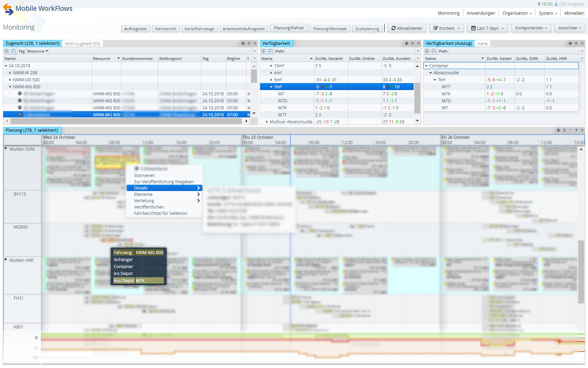The width and height of the screenshot is (588, 368).
Task: Switch to the Nicht zugeteilt (50) tab
Action: (x=83, y=44)
